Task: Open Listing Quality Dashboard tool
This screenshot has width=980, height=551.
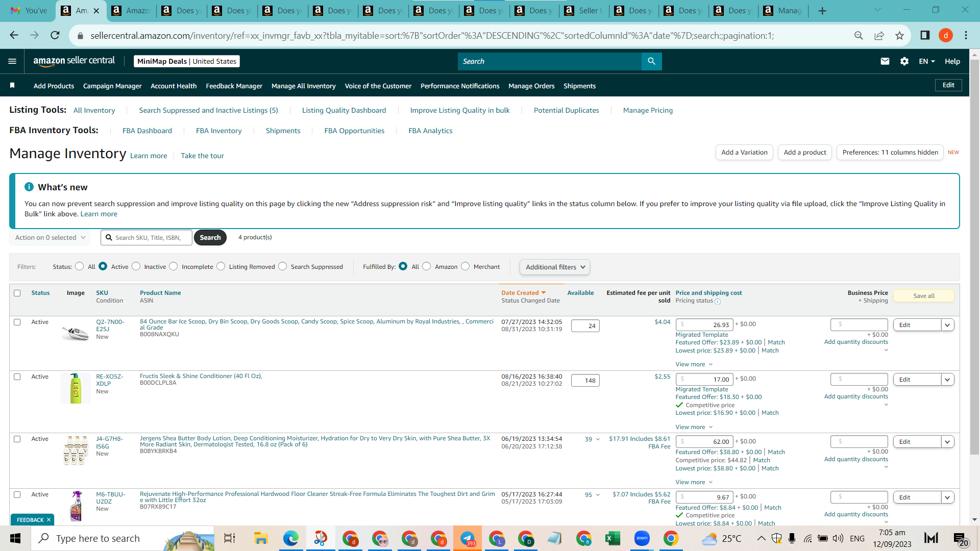Action: (344, 110)
